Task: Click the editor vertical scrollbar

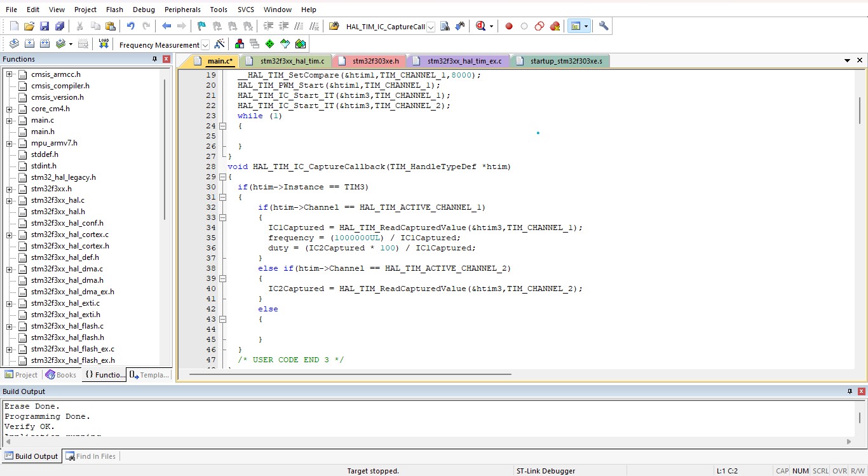Action: click(x=860, y=111)
